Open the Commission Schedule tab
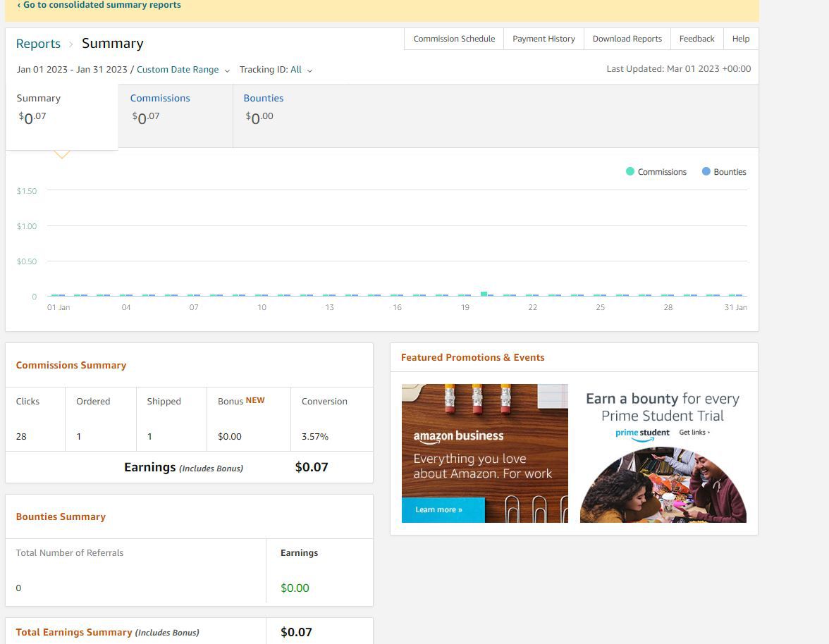The height and width of the screenshot is (644, 829). click(x=454, y=39)
